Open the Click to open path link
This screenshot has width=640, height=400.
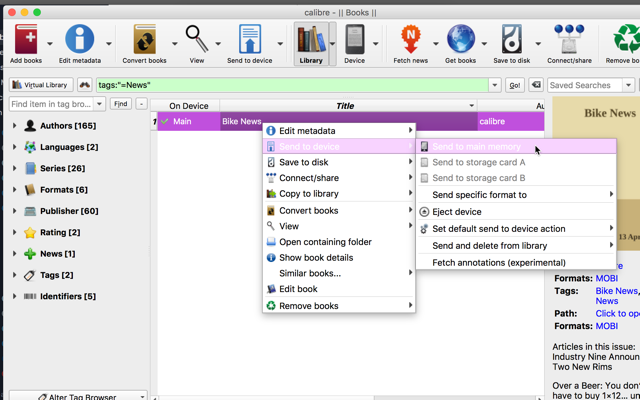pos(618,313)
